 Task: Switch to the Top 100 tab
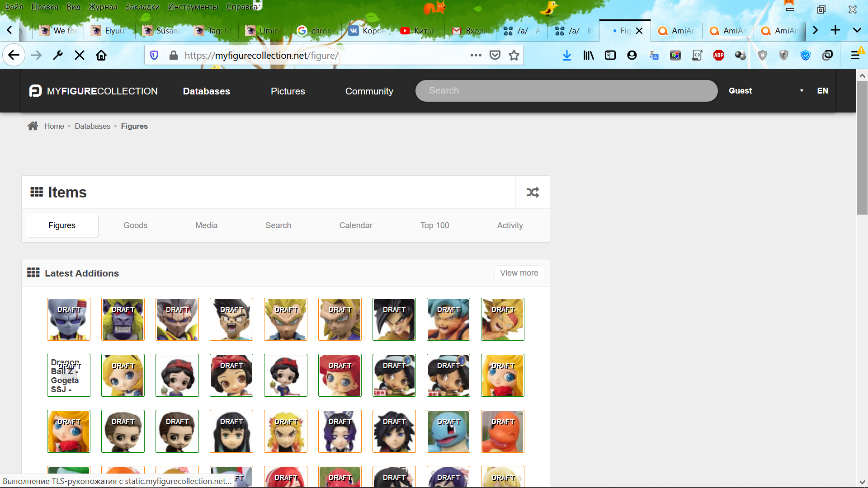(434, 225)
